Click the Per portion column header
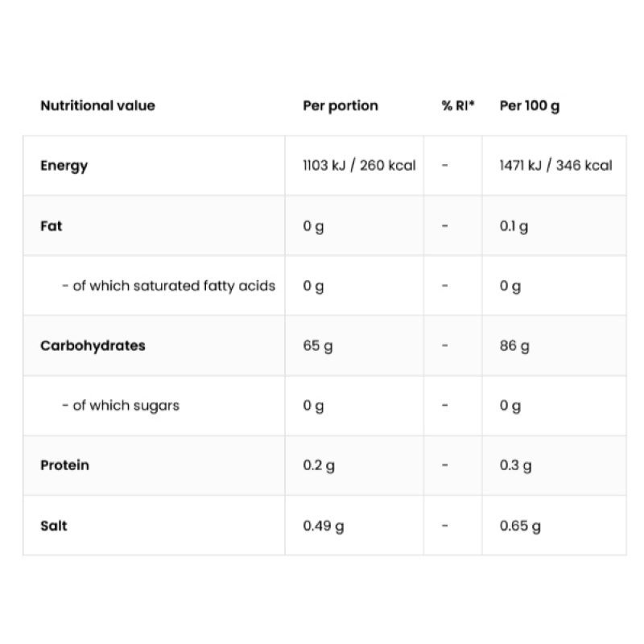Viewport: 644px width, 644px height. coord(340,105)
